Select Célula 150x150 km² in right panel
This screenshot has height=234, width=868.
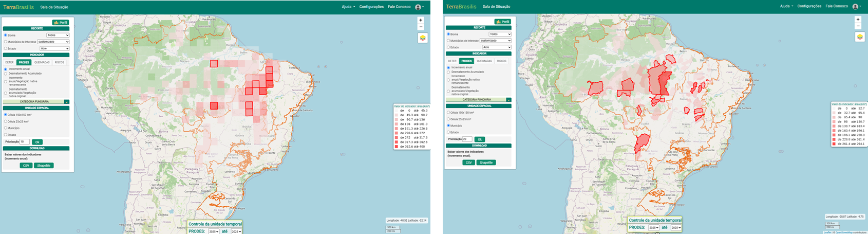(x=448, y=112)
